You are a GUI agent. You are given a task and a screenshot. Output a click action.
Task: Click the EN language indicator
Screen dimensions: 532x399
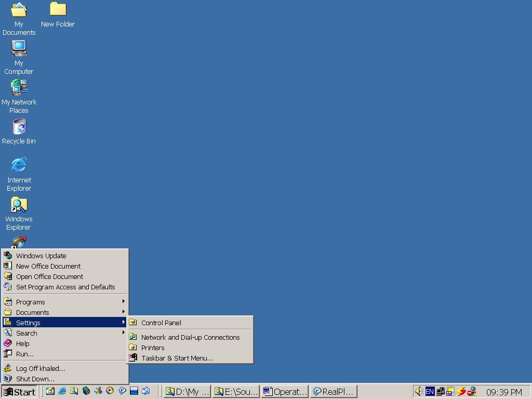click(430, 392)
